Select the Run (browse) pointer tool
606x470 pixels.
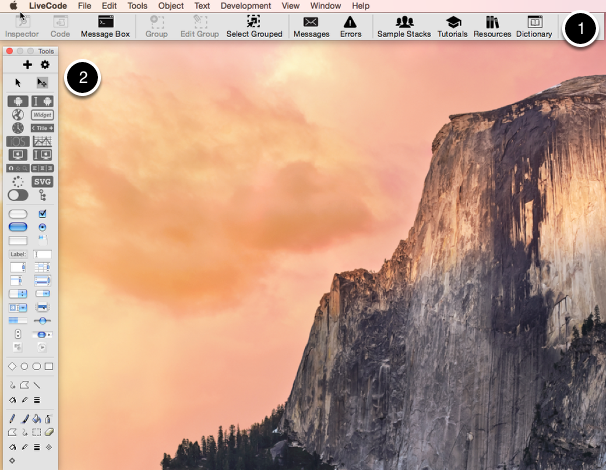point(18,83)
